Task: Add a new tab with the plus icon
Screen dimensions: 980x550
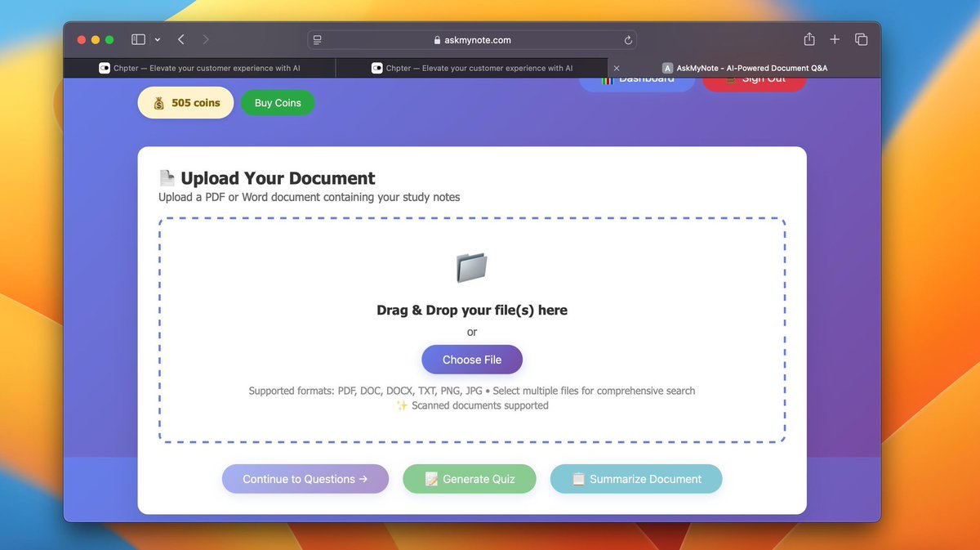Action: click(835, 39)
